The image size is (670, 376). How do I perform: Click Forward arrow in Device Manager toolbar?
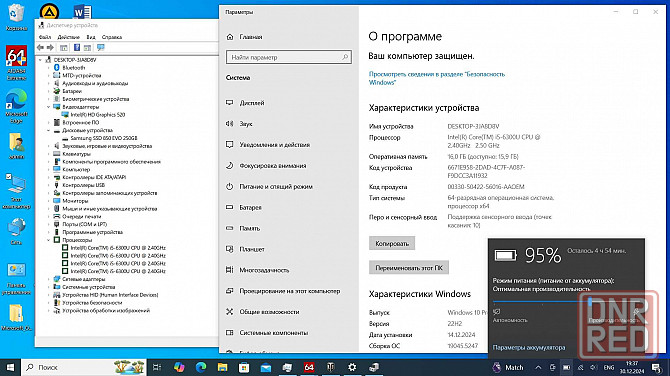tap(50, 47)
